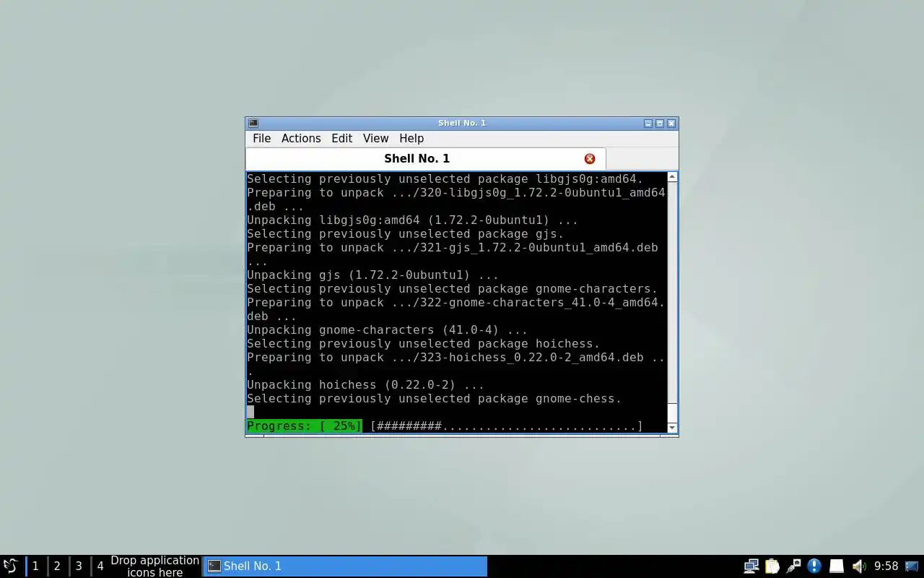The width and height of the screenshot is (924, 578).
Task: Switch to virtual desktop 4
Action: [x=100, y=566]
